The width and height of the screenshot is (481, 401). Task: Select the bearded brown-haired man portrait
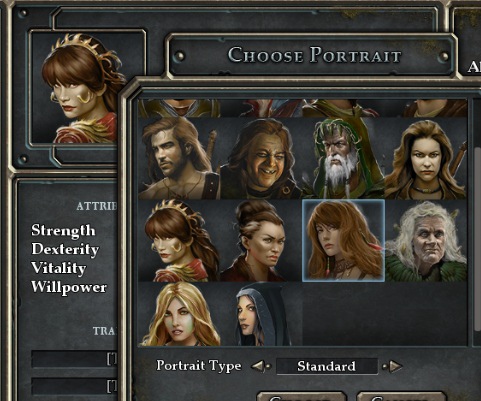point(179,159)
